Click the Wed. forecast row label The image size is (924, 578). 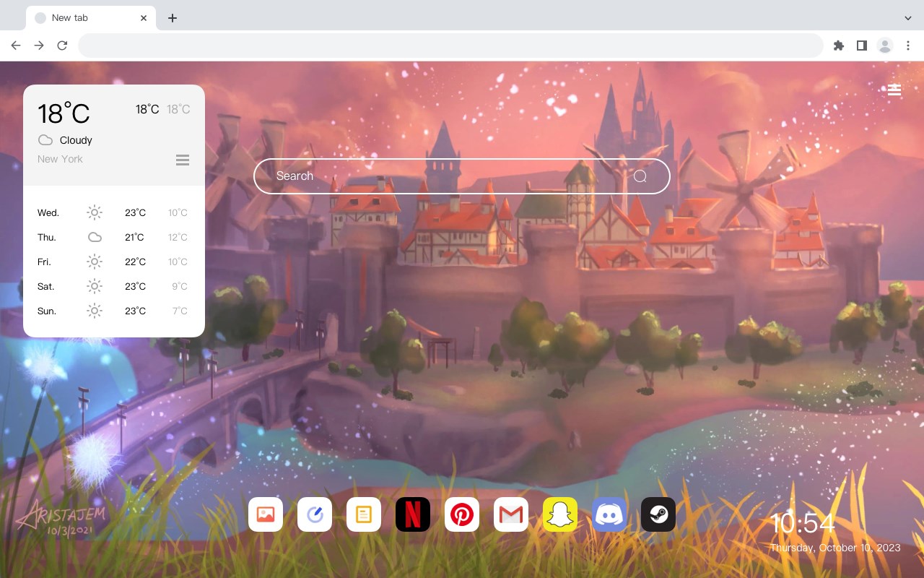(x=48, y=212)
